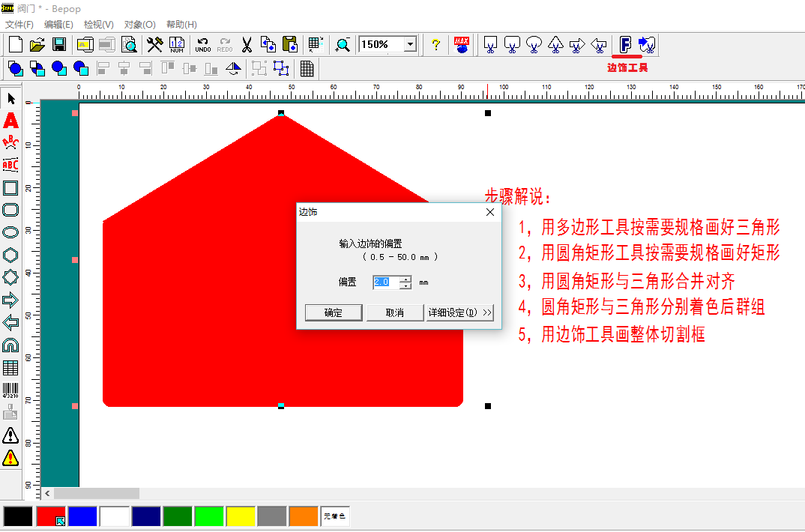Open print preview with the magnifier-on-page icon

129,45
